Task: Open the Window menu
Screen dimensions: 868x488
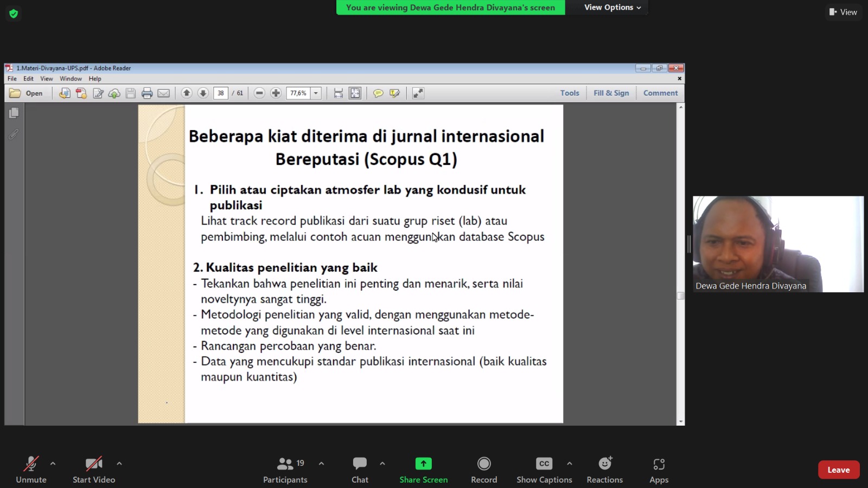Action: click(x=71, y=79)
